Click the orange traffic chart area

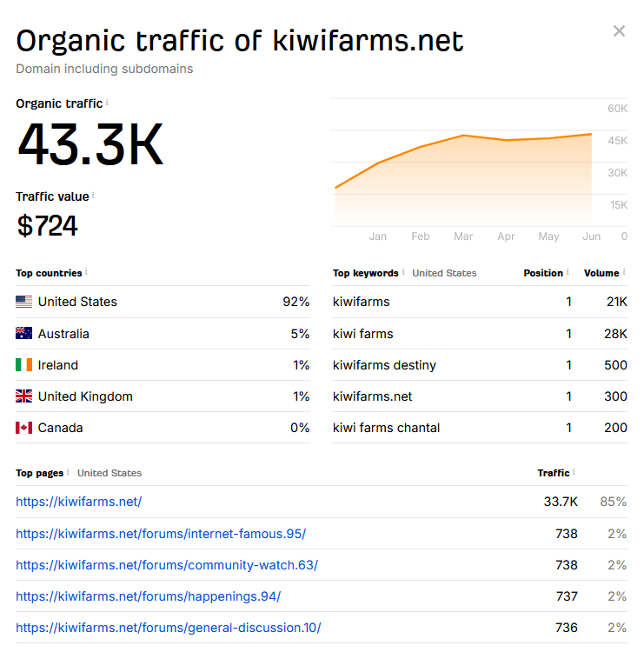click(463, 181)
